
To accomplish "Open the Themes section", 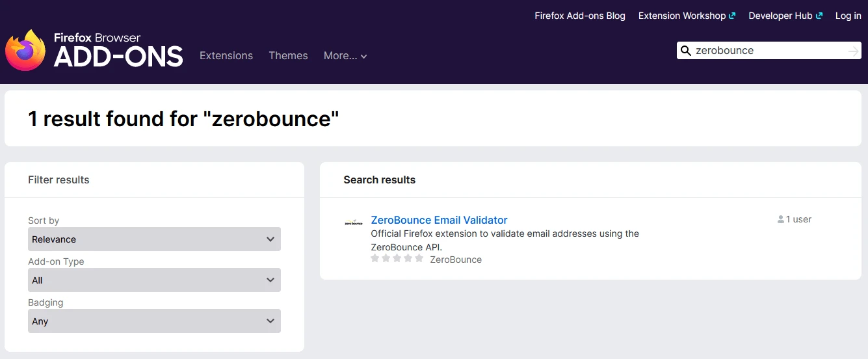I will pos(288,56).
